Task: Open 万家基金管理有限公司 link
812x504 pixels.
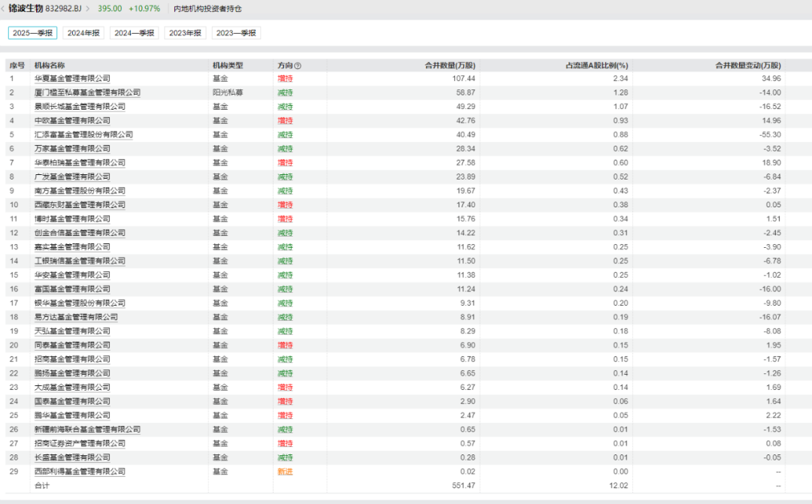Action: (72, 149)
